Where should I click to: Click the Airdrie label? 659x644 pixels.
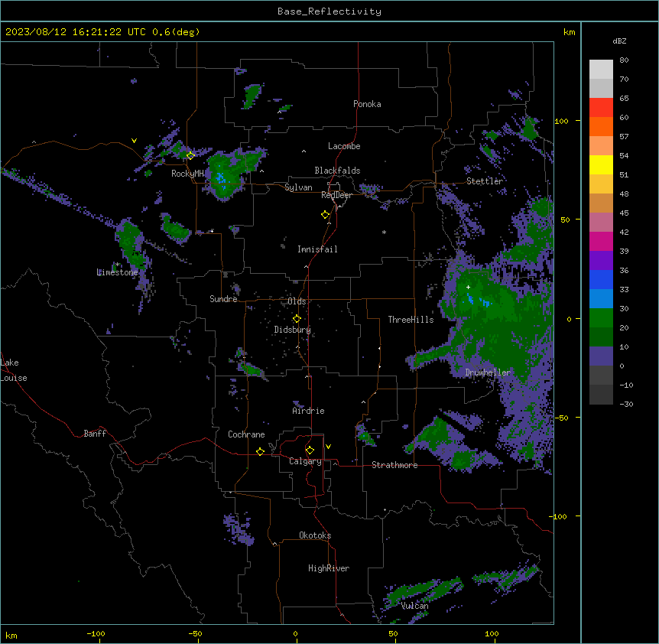pyautogui.click(x=309, y=411)
